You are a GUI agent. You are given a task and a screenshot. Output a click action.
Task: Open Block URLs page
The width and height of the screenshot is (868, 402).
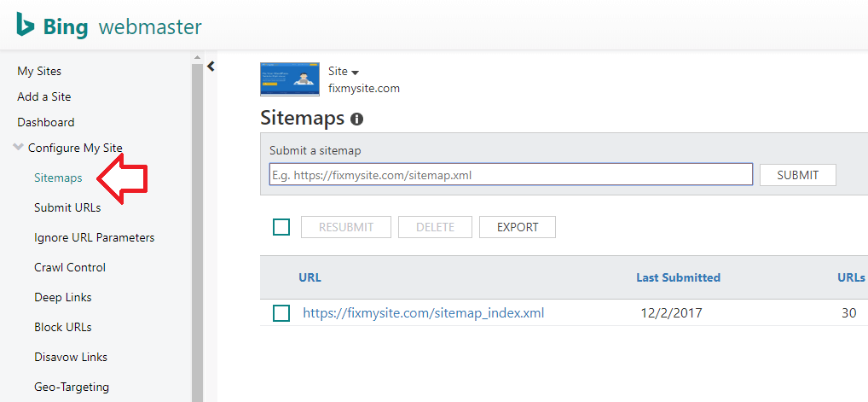tap(63, 327)
